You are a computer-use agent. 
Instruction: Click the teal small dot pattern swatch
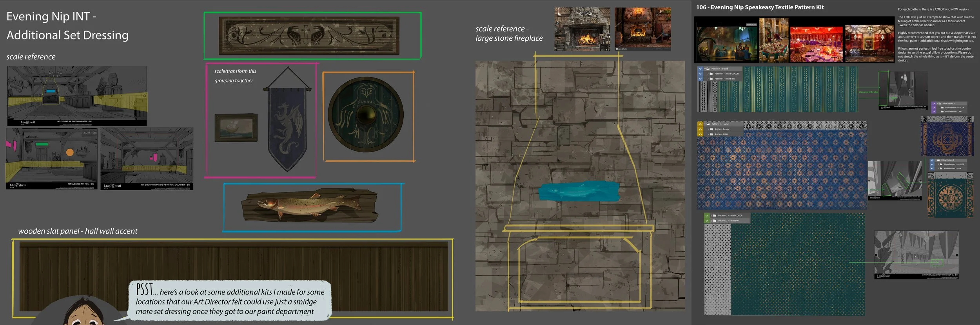tap(798, 264)
